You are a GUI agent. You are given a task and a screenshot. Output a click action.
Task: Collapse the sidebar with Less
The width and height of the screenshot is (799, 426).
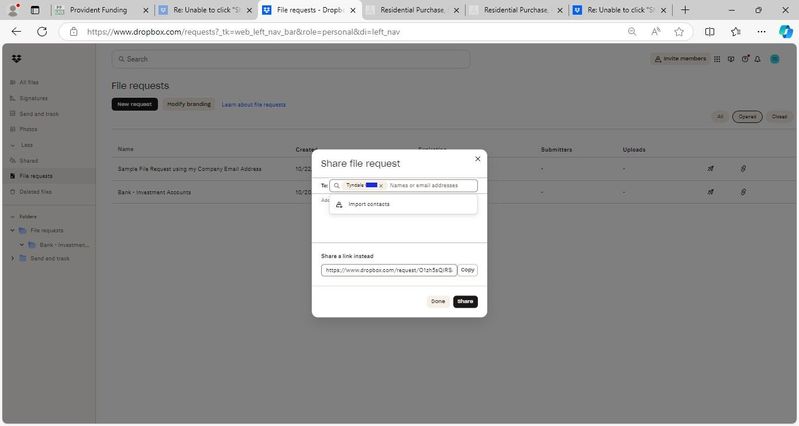pos(26,145)
